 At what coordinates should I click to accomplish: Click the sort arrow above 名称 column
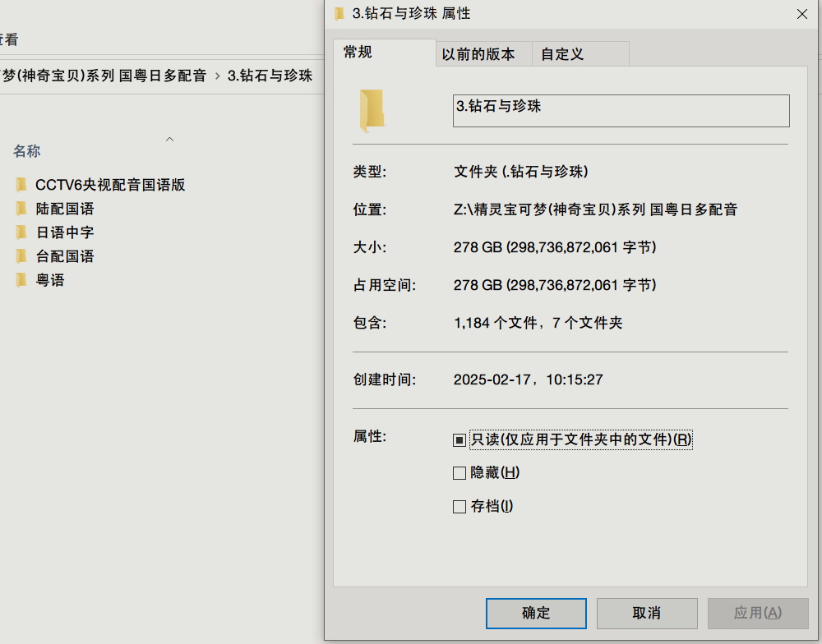(169, 140)
